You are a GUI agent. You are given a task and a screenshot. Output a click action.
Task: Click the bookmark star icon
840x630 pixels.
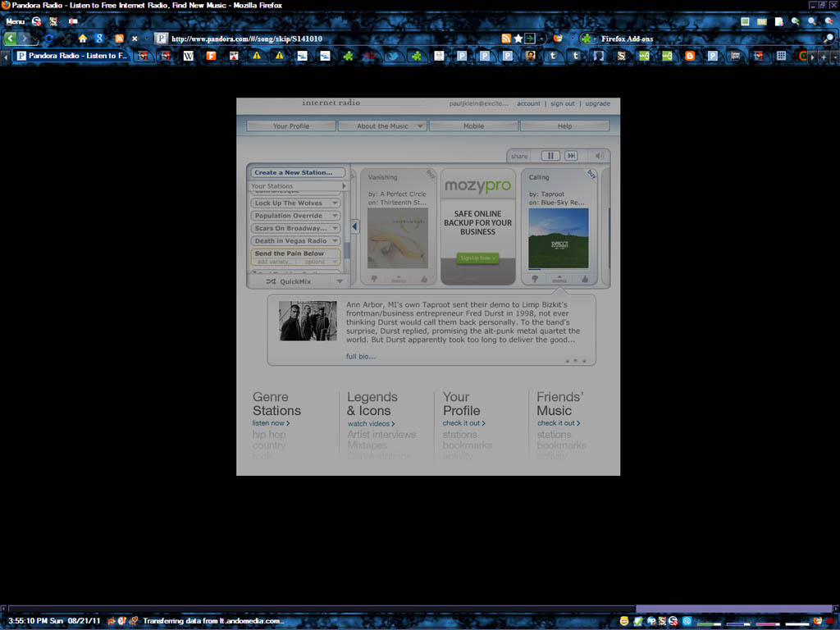518,39
